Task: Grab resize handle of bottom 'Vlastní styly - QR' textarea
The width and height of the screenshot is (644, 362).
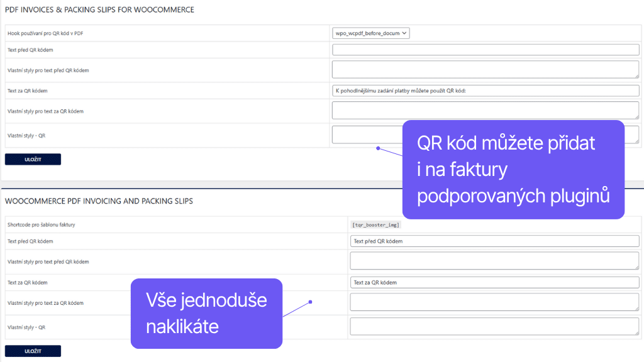Action: (636, 332)
